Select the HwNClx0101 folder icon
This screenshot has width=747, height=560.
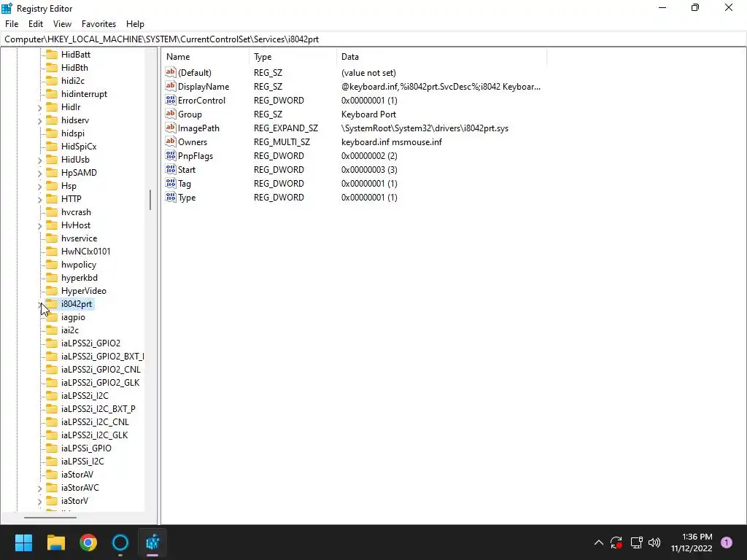[x=52, y=252]
